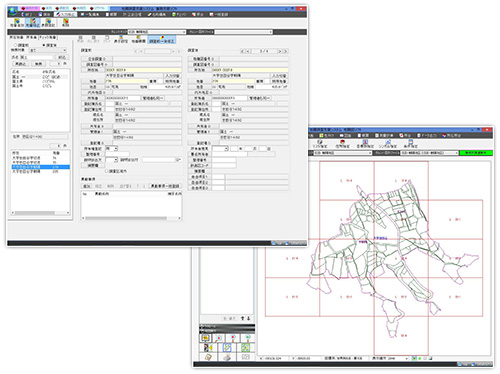Viewport: 500px width, 374px height.
Task: Open the 保存 menu item on the front window's dark menu bar
Action: (44, 14)
